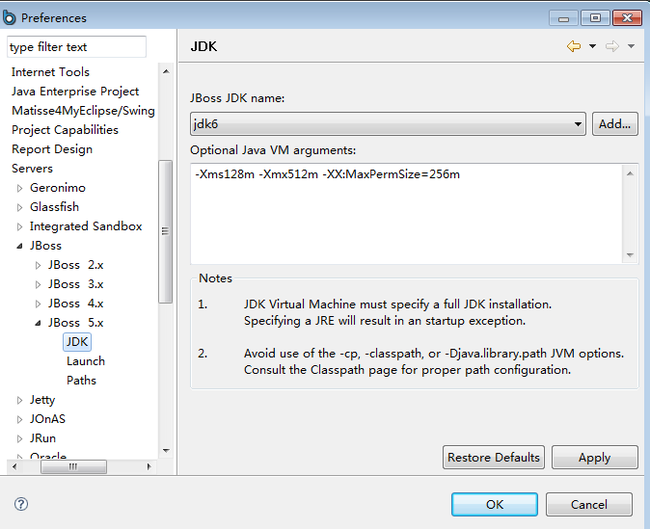Viewport: 650px width, 529px height.
Task: Expand the Integrated Sandbox node
Action: tap(19, 227)
